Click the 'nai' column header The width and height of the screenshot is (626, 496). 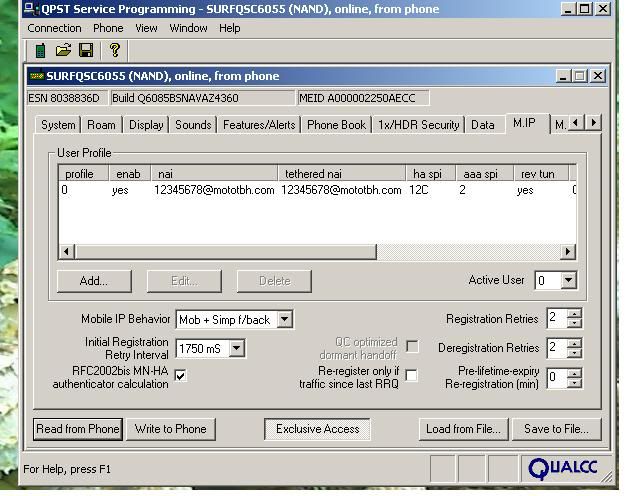pos(214,174)
